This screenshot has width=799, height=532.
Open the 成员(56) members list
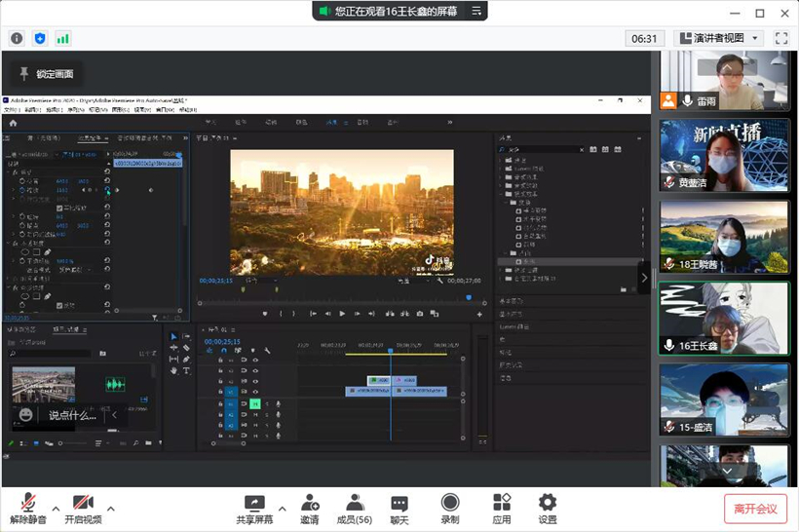(x=355, y=509)
